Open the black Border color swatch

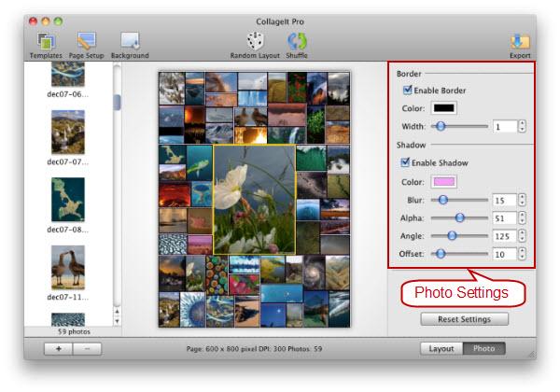coord(444,108)
